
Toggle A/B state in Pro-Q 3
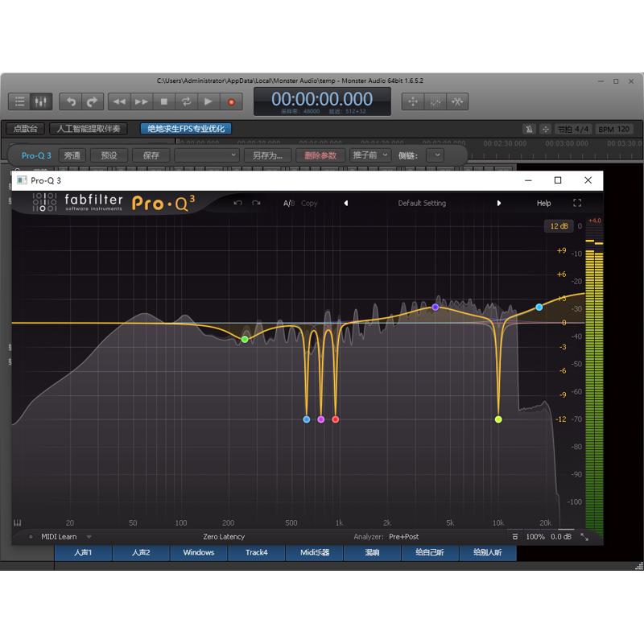pos(289,203)
